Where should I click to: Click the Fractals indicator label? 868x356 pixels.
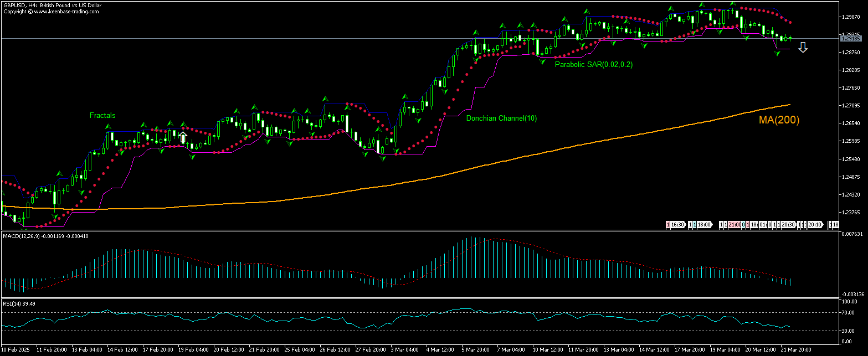click(x=102, y=116)
